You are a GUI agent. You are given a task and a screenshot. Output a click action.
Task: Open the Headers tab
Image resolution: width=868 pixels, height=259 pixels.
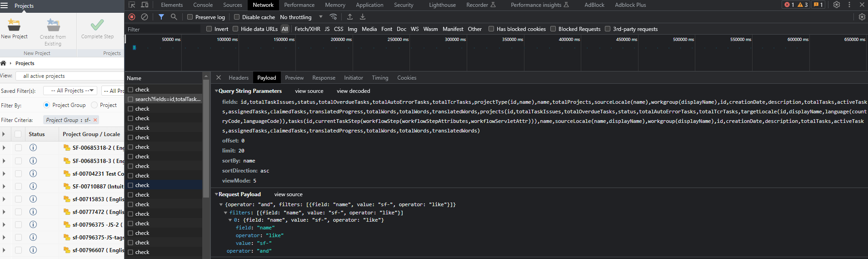pyautogui.click(x=239, y=78)
